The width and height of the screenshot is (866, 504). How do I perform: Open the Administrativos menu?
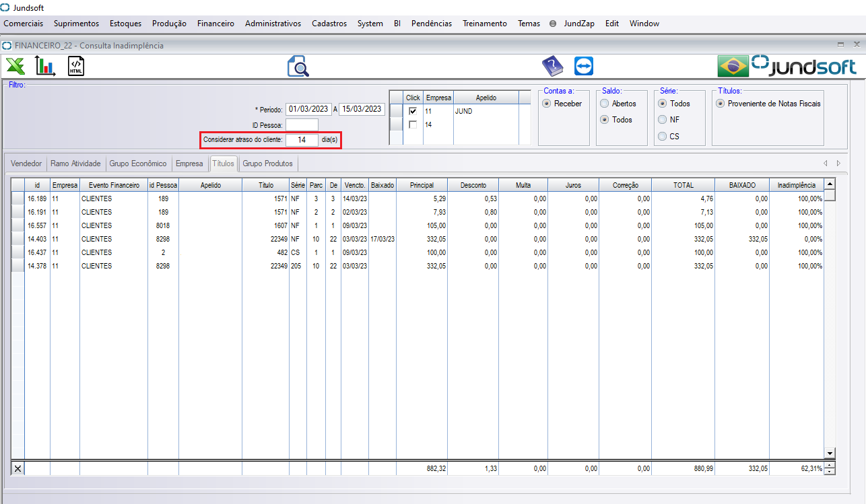[x=273, y=24]
